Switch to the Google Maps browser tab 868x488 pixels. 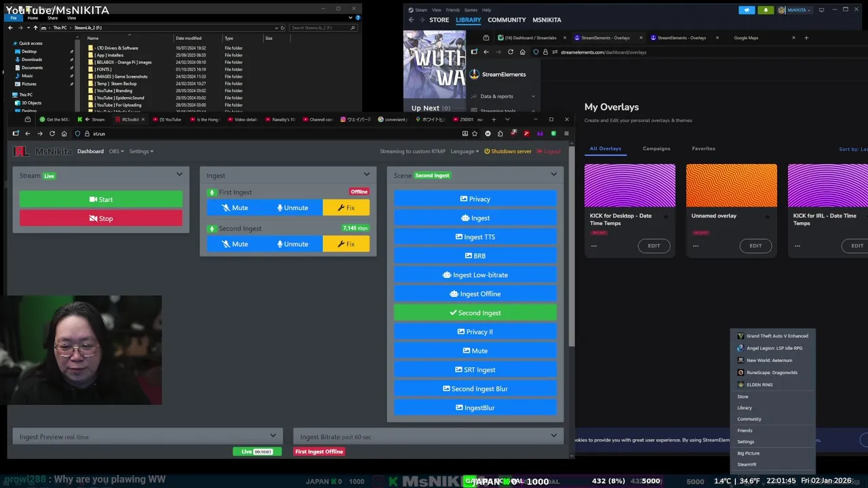tap(762, 38)
